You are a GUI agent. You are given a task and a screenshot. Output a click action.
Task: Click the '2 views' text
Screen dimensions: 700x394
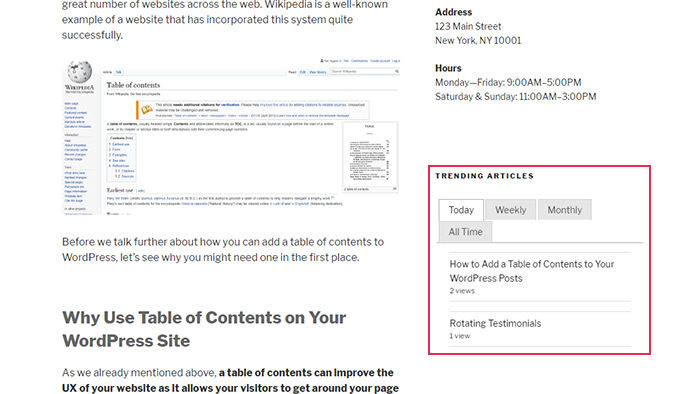click(462, 290)
